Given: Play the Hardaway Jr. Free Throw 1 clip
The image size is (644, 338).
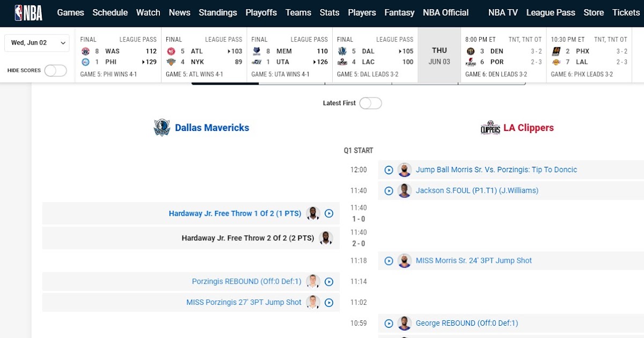Looking at the screenshot, I should tap(328, 213).
